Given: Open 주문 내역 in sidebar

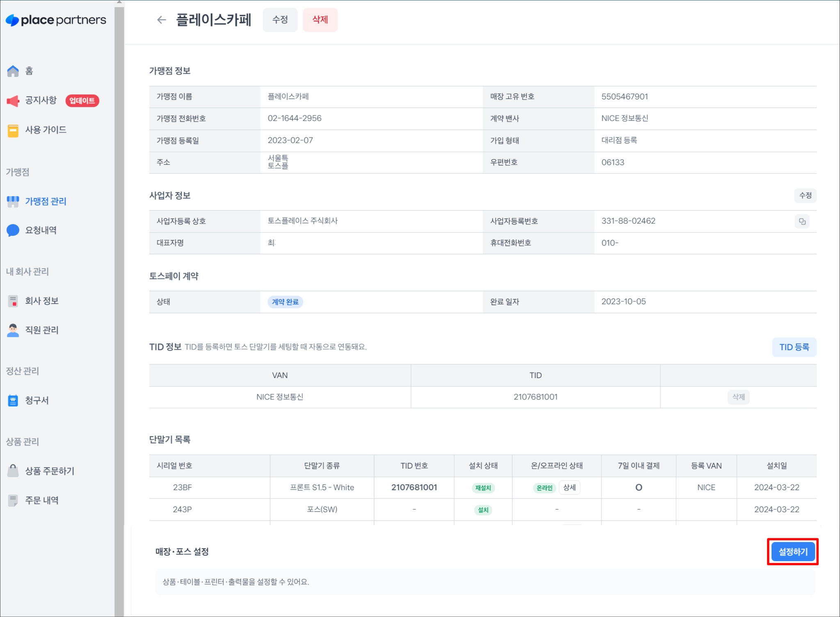Looking at the screenshot, I should tap(42, 500).
